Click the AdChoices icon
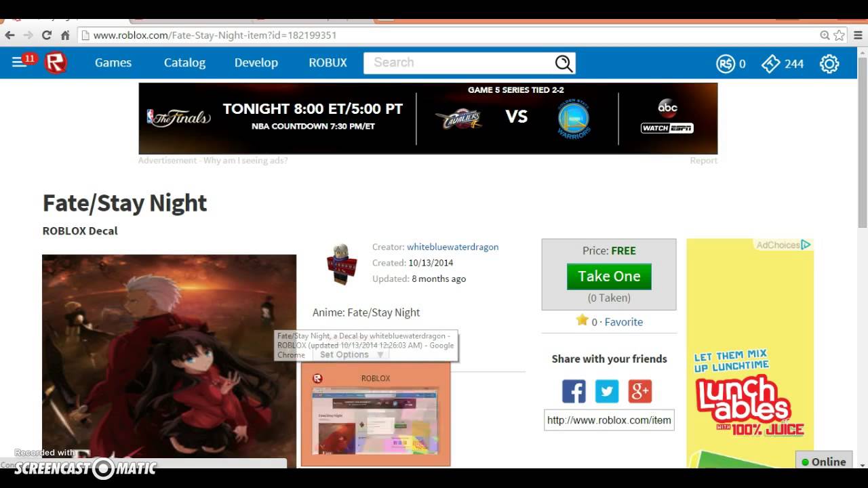 (806, 245)
